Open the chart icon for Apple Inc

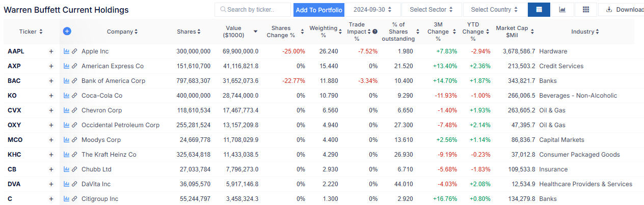point(66,51)
